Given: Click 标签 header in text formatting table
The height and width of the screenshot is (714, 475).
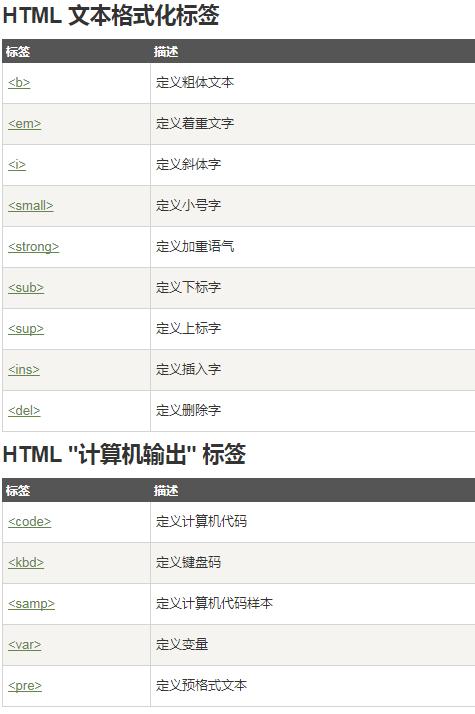Looking at the screenshot, I should pos(18,51).
